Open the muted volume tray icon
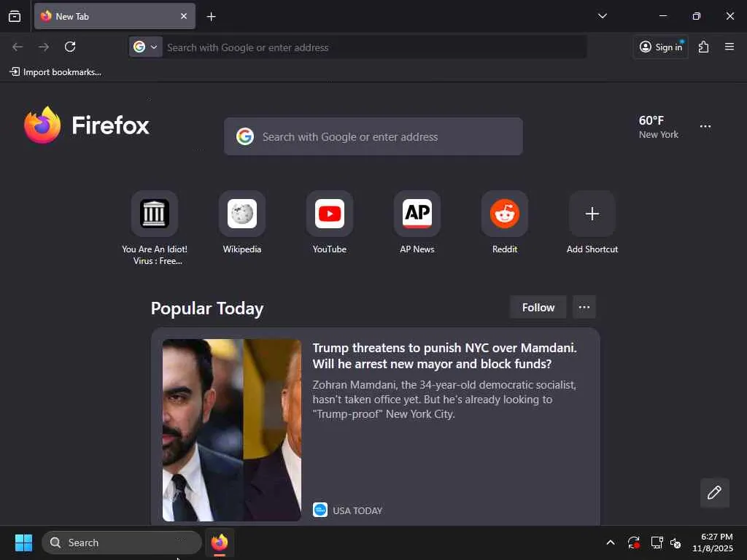Screen dimensions: 747x560 (x=675, y=542)
